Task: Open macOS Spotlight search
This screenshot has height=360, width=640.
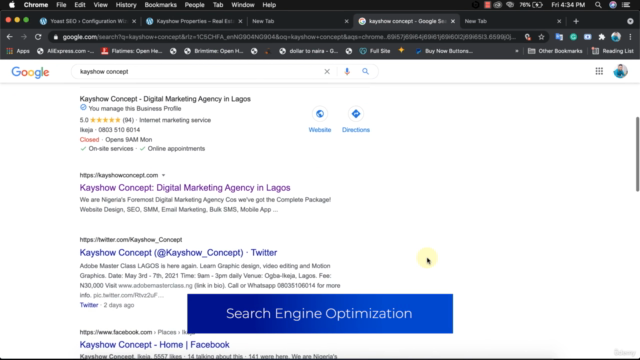Action: (598, 5)
